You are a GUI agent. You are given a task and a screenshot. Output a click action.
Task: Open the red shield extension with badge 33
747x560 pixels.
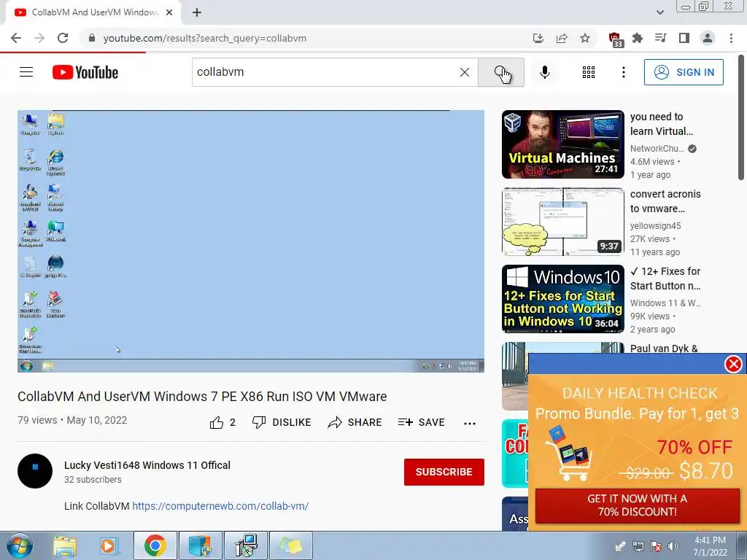[x=615, y=39]
